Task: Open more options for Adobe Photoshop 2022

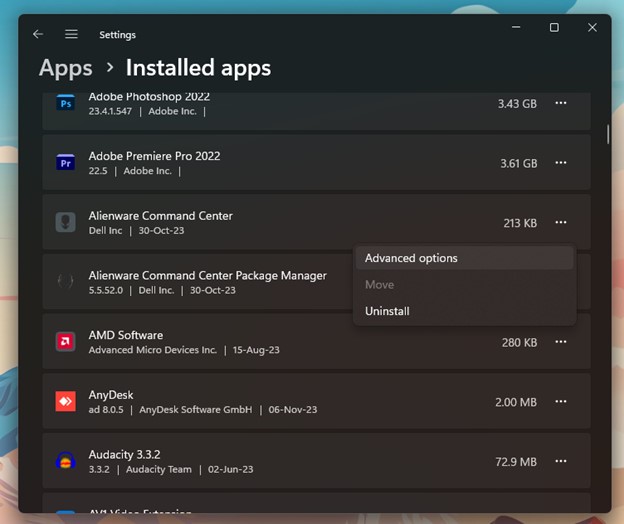Action: pos(561,104)
